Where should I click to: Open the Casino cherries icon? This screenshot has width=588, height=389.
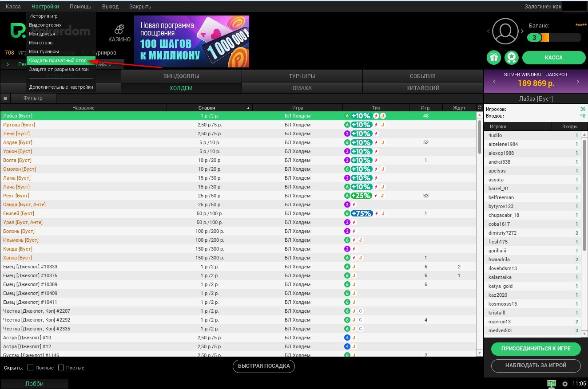pos(119,29)
